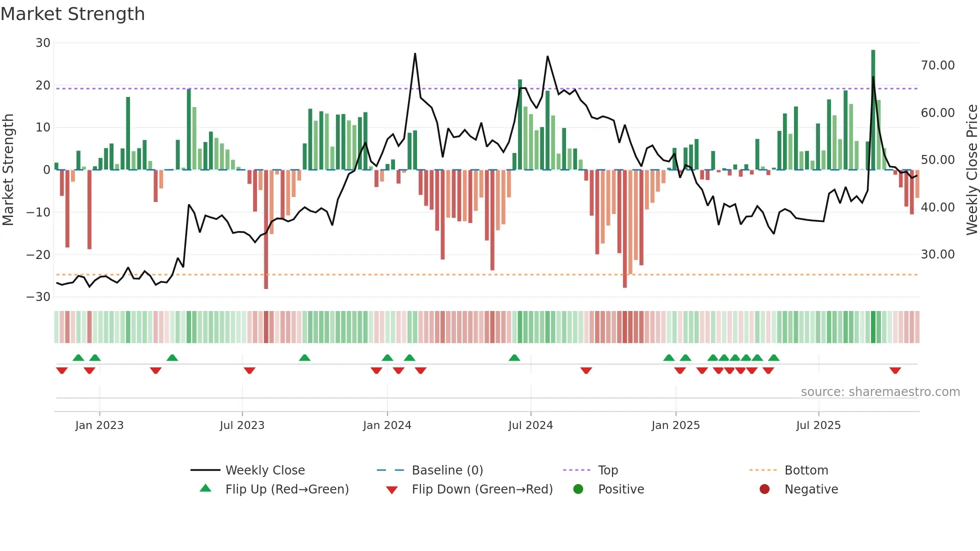980x551 pixels.
Task: Click the Jan 2024 x-axis label
Action: [387, 425]
